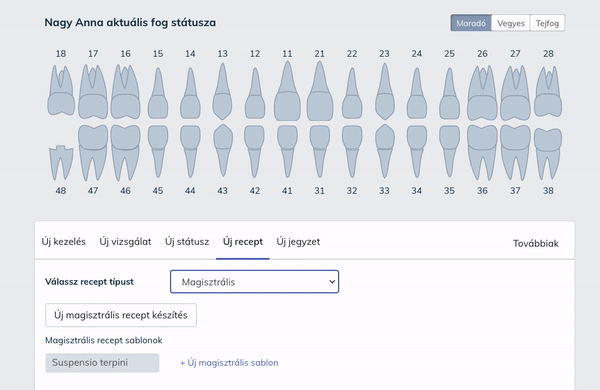Select upper premolar tooth 15
Viewport: 600px width, 390px height.
point(158,93)
